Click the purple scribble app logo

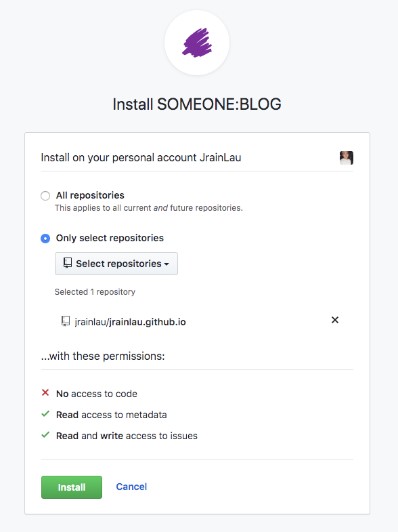[x=197, y=43]
